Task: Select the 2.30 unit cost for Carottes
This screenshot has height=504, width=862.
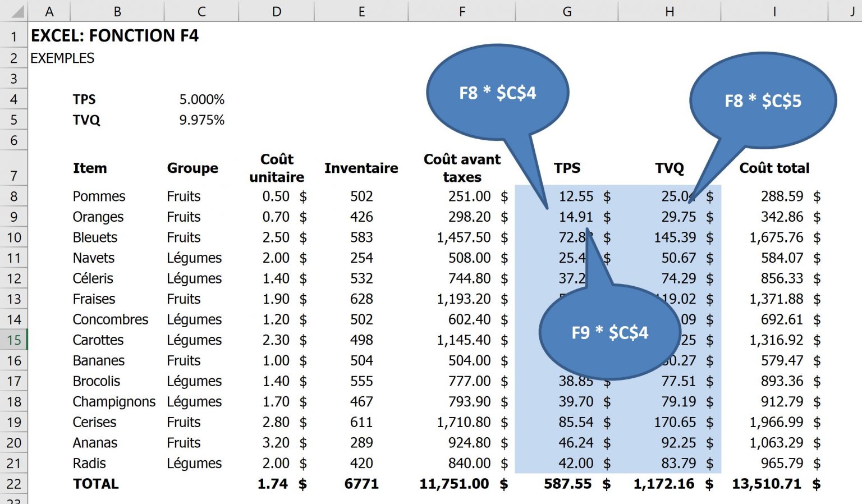Action: pos(277,340)
